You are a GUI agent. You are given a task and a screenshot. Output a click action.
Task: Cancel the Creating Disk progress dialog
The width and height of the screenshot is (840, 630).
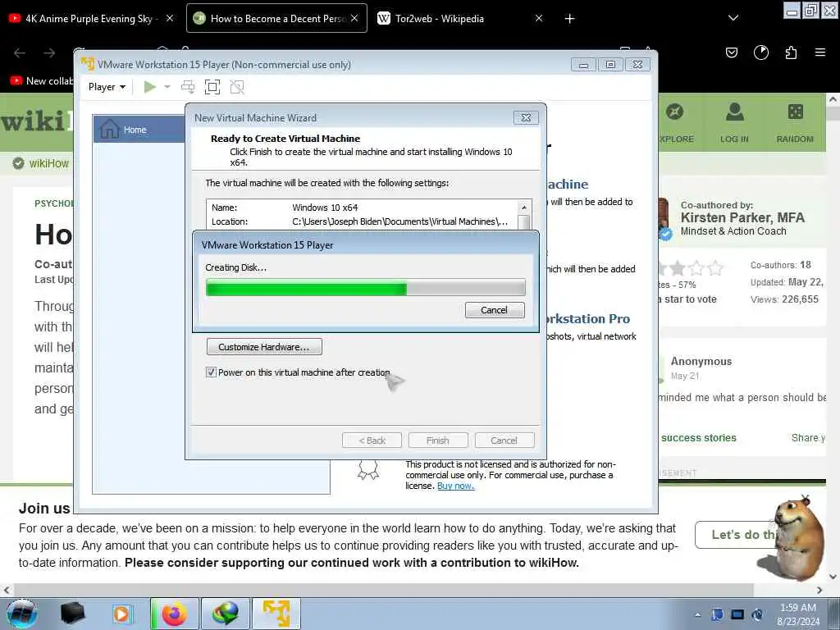495,310
